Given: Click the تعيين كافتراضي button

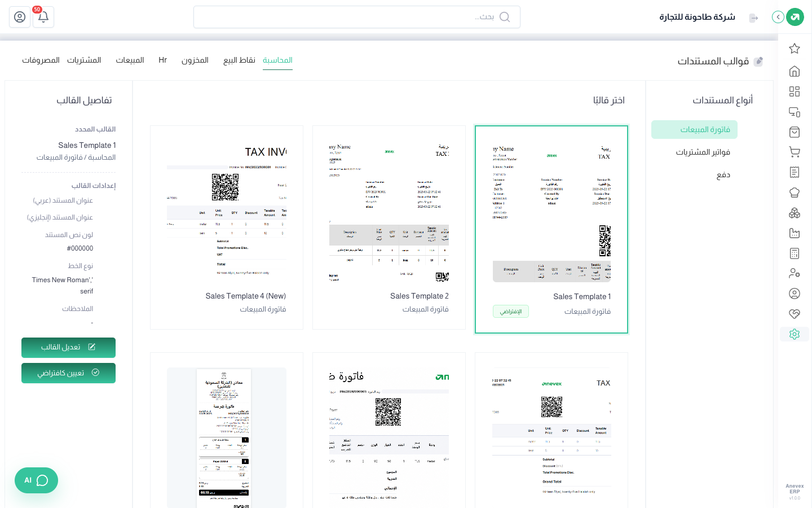Looking at the screenshot, I should 68,373.
